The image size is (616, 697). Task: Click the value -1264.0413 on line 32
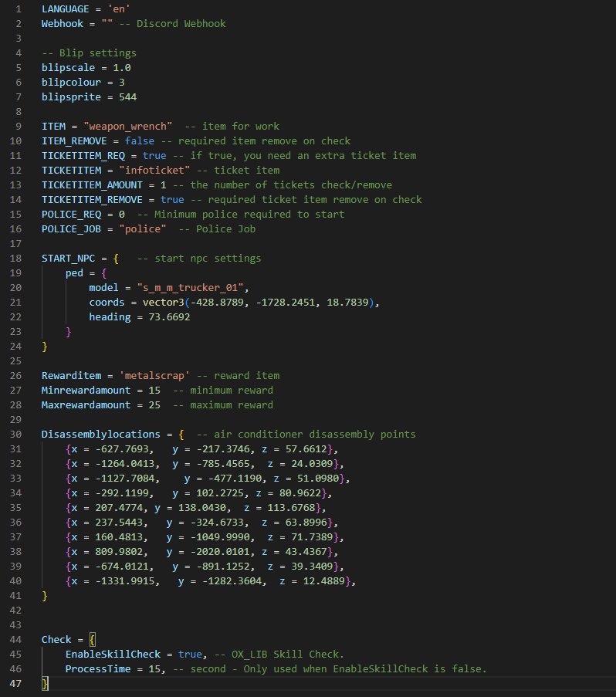point(125,464)
